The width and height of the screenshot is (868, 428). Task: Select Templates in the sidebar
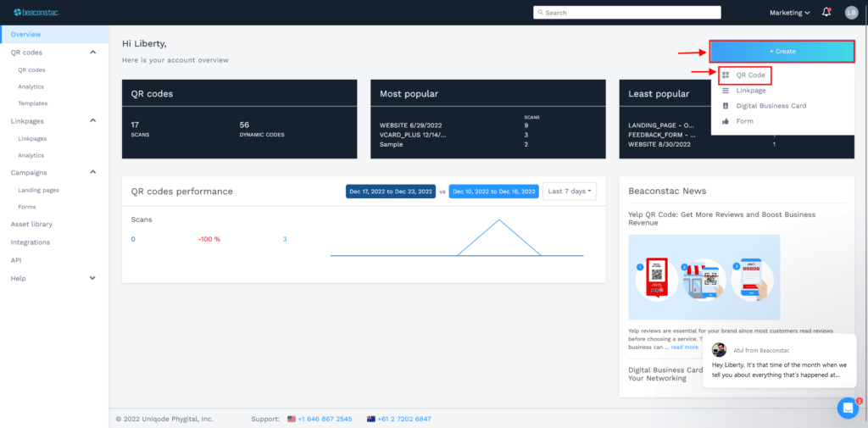pos(33,103)
